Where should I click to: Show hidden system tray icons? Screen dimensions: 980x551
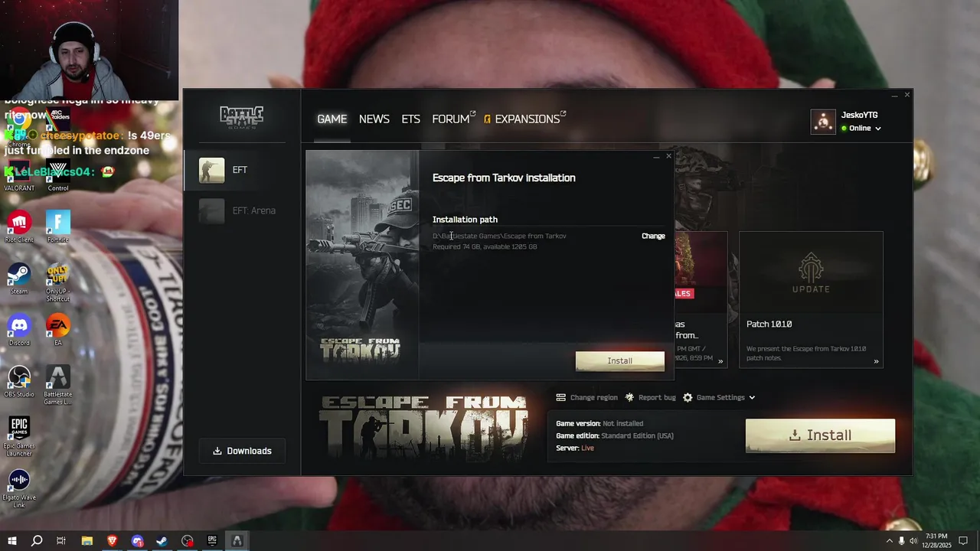click(889, 541)
